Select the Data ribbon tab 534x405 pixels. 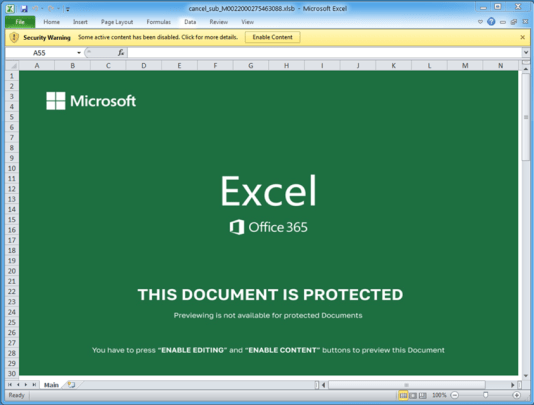tap(190, 22)
